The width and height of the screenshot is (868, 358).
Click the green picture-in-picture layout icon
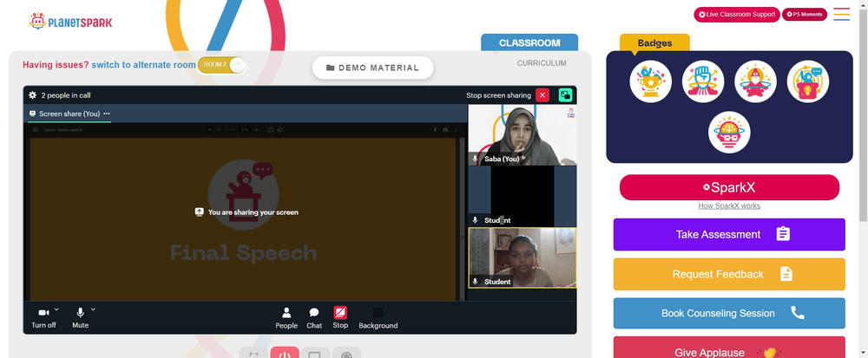(565, 95)
